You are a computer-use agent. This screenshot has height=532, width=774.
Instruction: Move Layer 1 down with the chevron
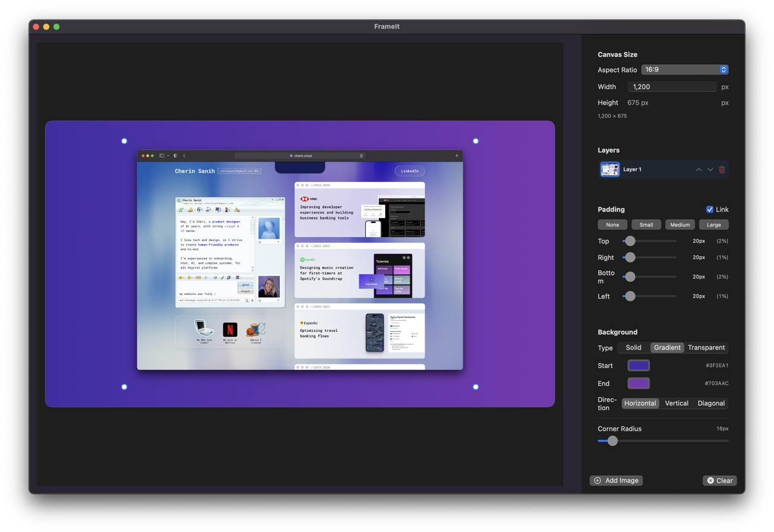[x=711, y=170]
